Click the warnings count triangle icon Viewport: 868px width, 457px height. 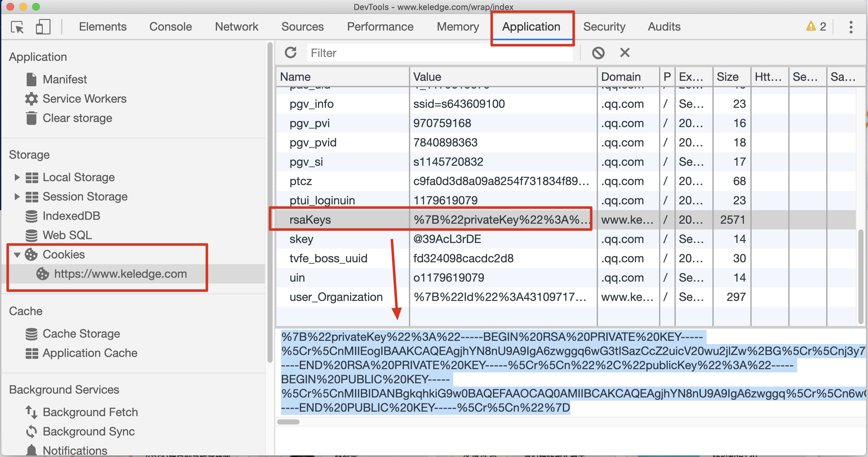coord(811,26)
